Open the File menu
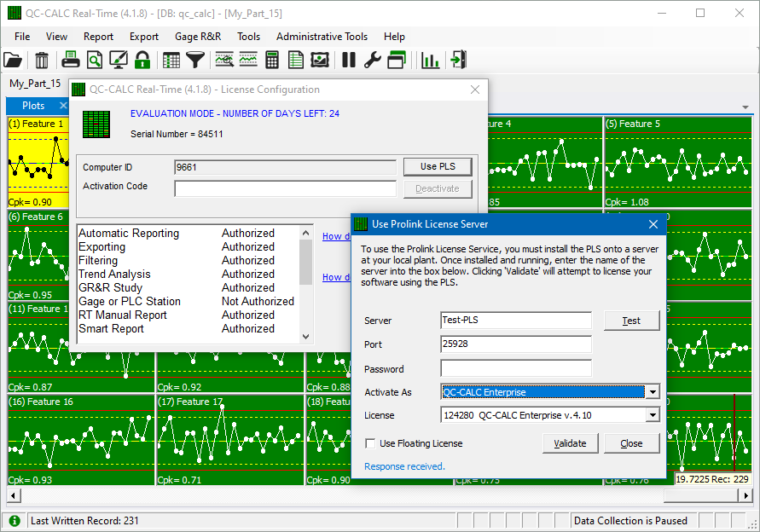The image size is (760, 532). tap(22, 37)
